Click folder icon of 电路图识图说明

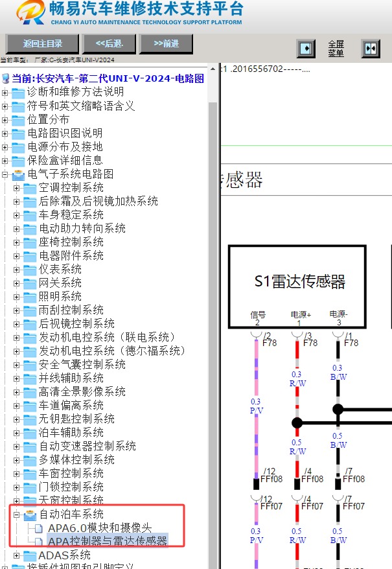point(18,134)
